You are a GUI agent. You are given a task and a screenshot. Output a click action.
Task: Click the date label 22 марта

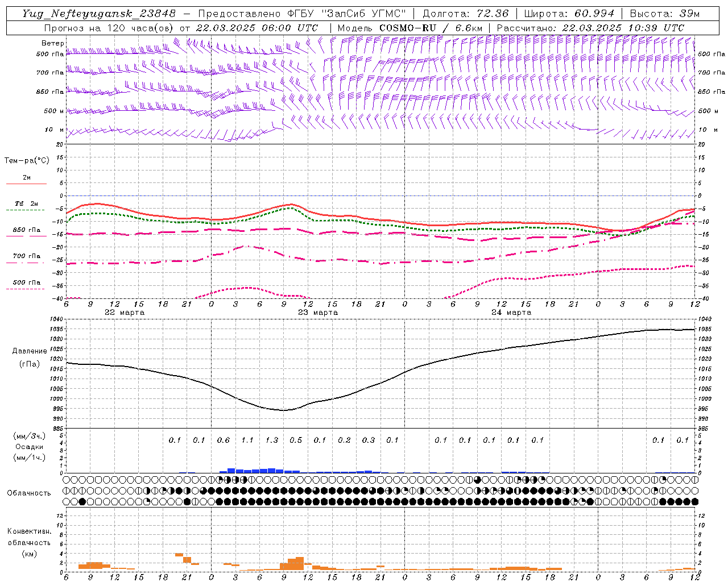click(125, 313)
